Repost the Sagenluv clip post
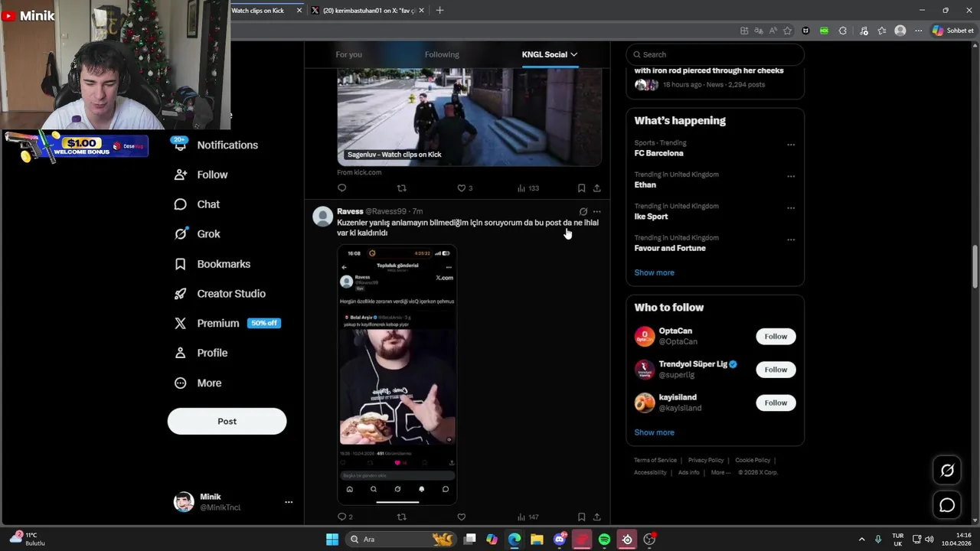 401,188
